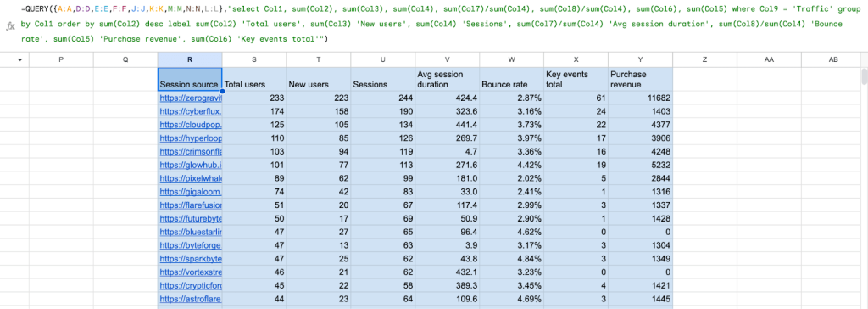Image resolution: width=868 pixels, height=309 pixels.
Task: Click into the QUERY formula bar text
Action: point(440,25)
